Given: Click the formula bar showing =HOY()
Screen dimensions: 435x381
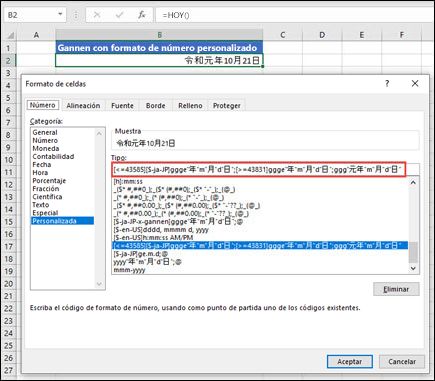Looking at the screenshot, I should tap(293, 15).
